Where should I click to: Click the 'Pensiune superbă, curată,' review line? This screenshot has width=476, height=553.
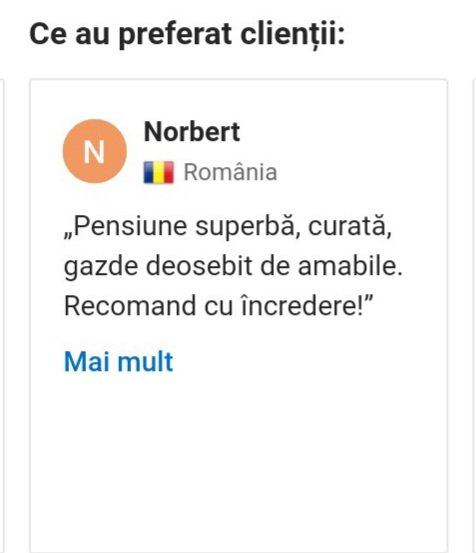point(228,226)
